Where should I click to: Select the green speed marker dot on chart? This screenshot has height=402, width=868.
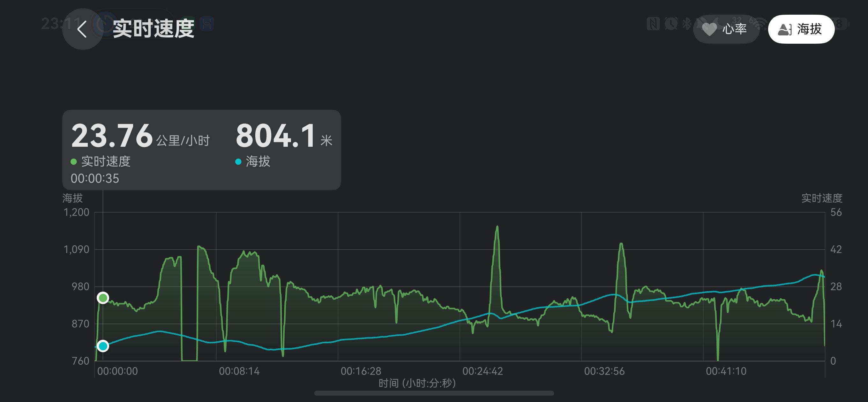tap(103, 298)
